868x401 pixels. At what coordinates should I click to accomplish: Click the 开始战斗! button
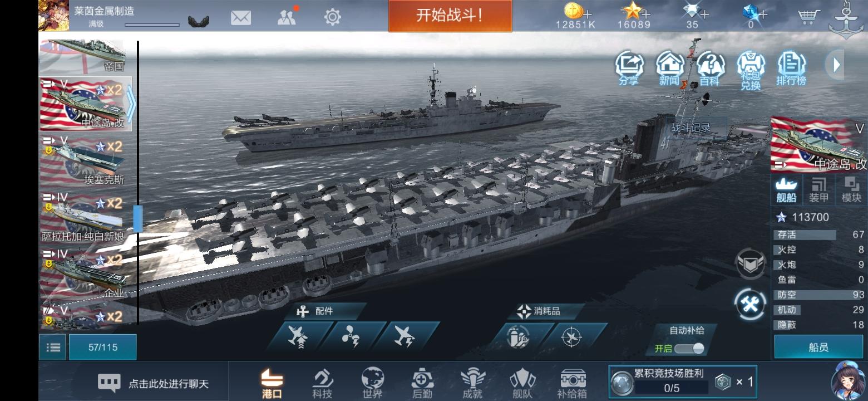[x=450, y=16]
